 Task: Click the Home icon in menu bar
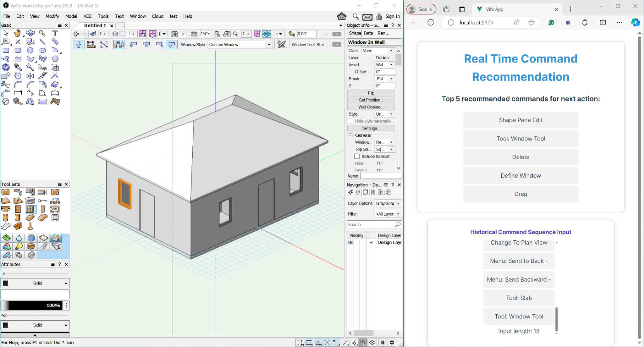(x=342, y=16)
